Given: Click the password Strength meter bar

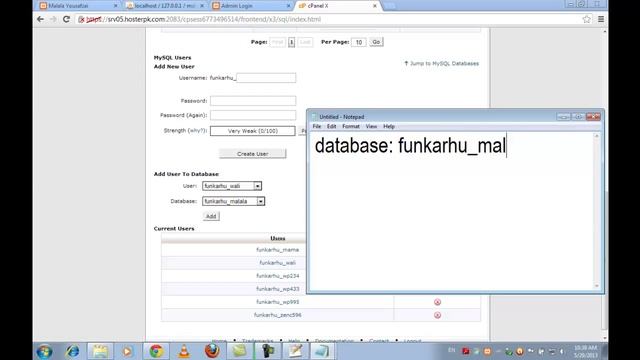Looking at the screenshot, I should [x=253, y=131].
